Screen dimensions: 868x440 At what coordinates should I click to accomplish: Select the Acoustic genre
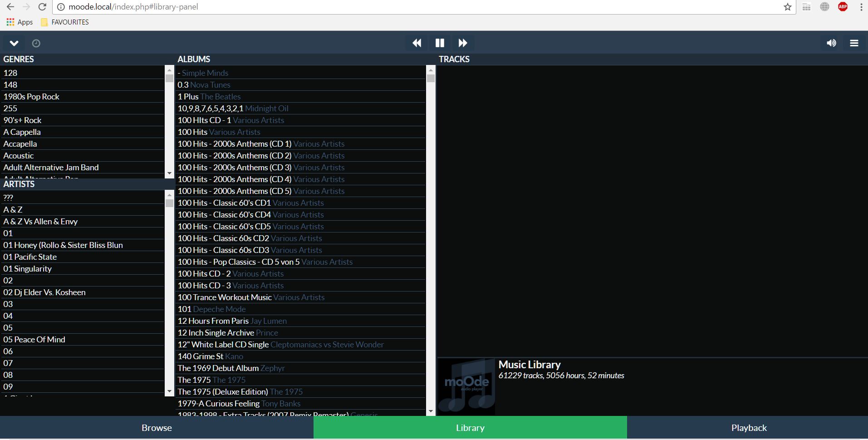pos(83,155)
